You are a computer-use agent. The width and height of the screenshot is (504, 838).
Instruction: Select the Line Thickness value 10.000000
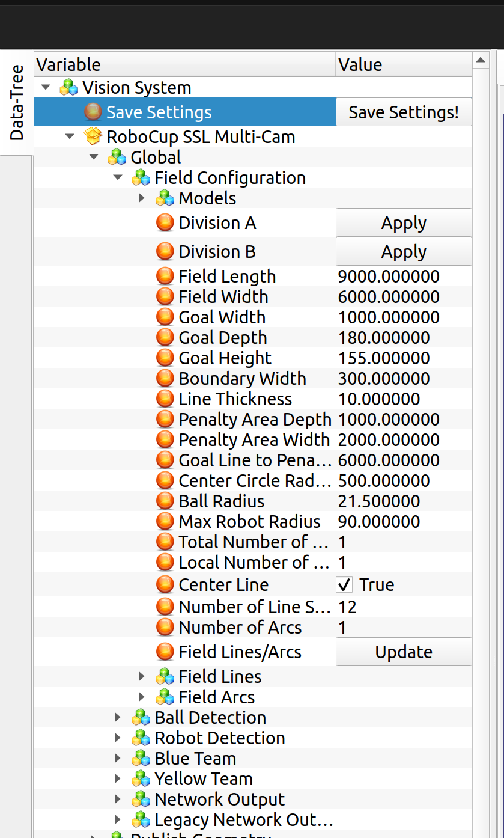[x=379, y=399]
